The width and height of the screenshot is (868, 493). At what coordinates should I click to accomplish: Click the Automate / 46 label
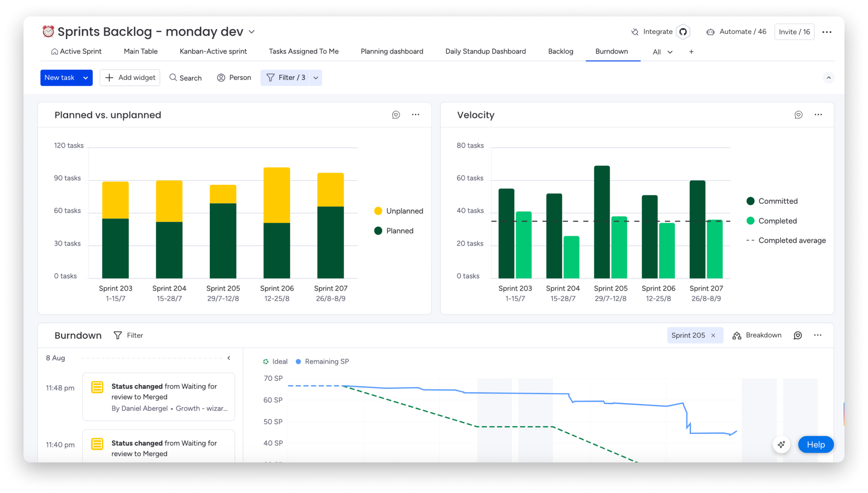(742, 32)
